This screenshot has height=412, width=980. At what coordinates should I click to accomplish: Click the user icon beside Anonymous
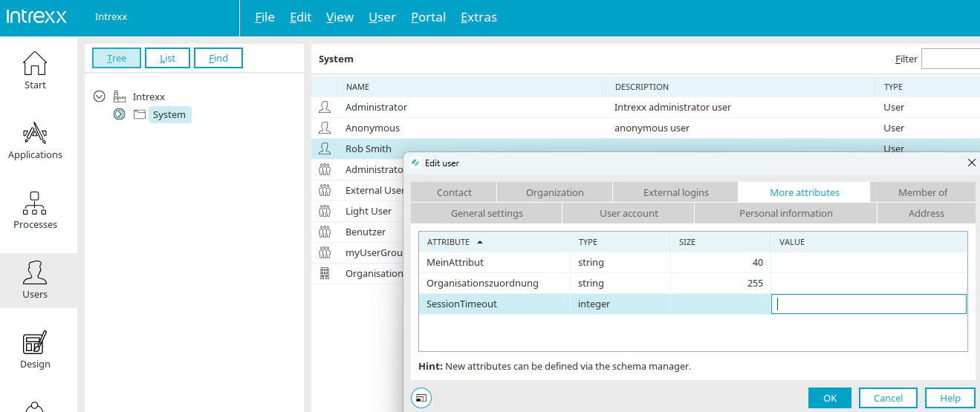click(x=325, y=128)
